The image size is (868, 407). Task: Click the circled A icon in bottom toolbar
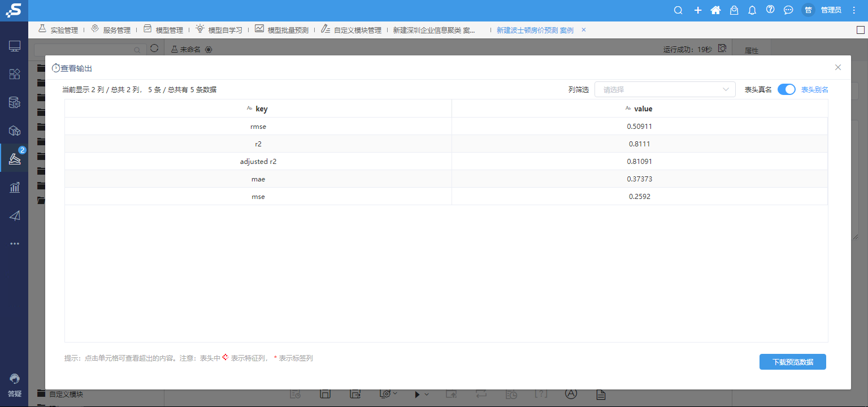point(571,393)
